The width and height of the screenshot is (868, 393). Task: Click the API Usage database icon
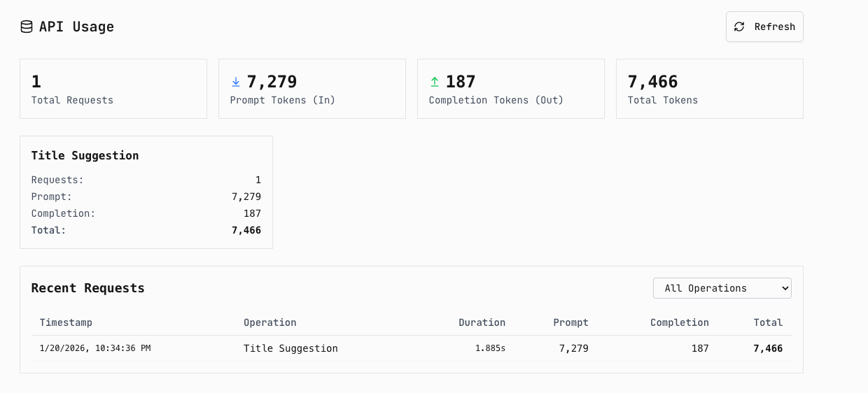tap(27, 27)
